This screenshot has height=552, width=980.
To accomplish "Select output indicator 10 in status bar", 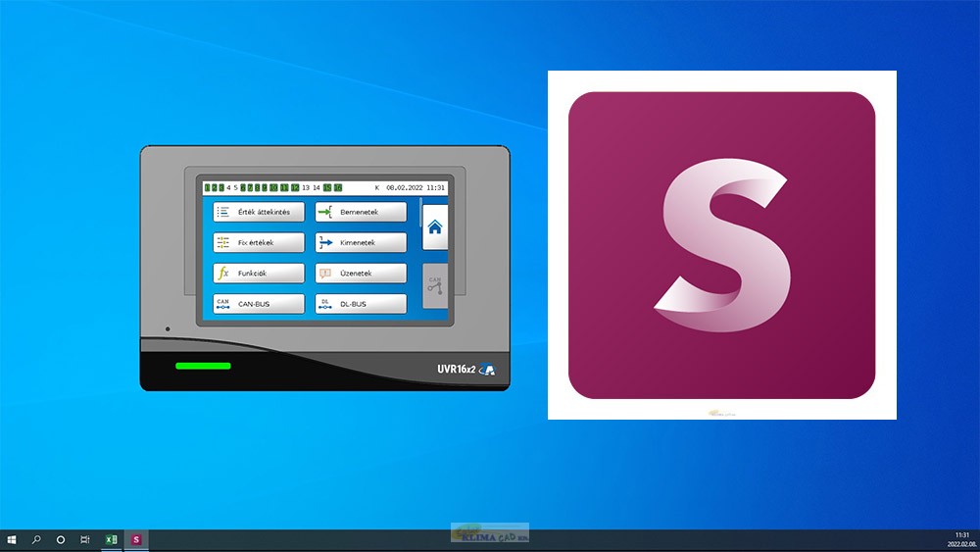I will (x=273, y=187).
